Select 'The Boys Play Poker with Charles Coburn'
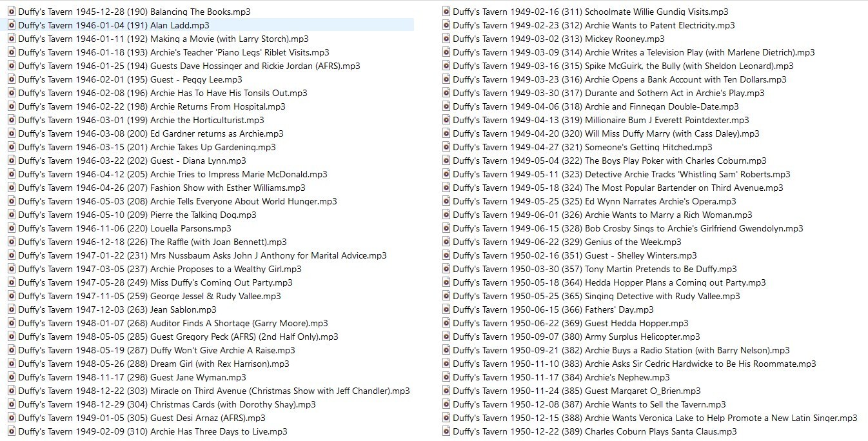 tap(609, 161)
